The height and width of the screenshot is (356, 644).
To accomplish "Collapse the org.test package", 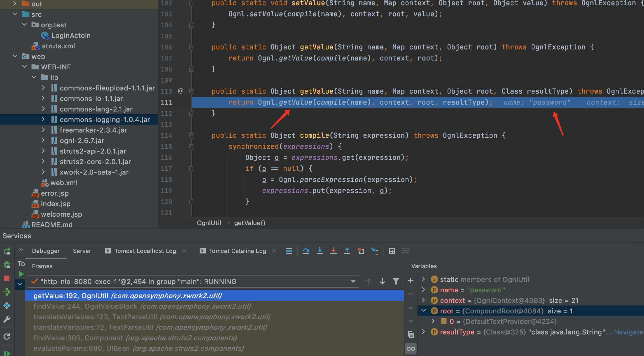I will (24, 24).
